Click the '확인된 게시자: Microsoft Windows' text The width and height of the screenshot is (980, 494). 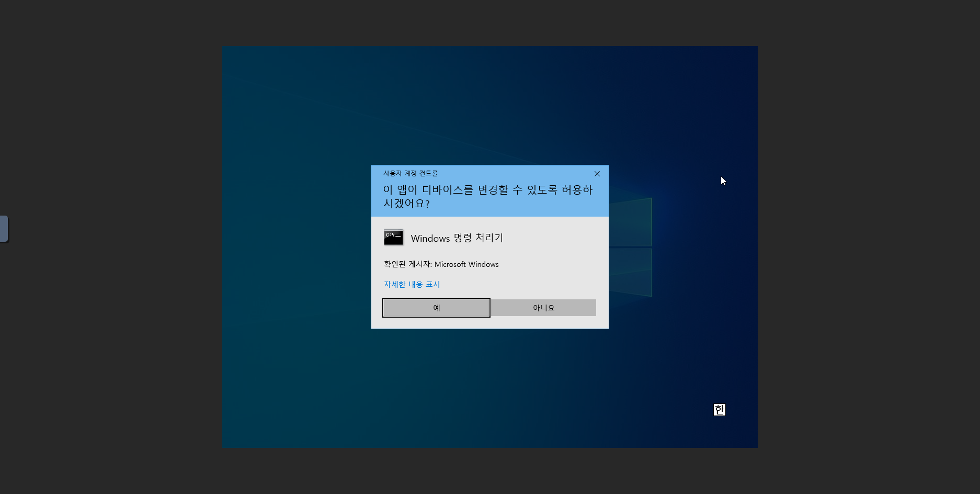point(441,264)
